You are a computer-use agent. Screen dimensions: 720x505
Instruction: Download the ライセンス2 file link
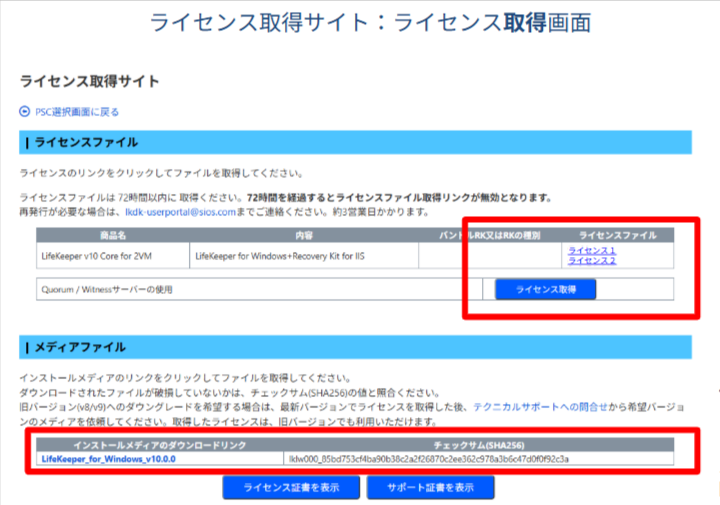coord(591,261)
